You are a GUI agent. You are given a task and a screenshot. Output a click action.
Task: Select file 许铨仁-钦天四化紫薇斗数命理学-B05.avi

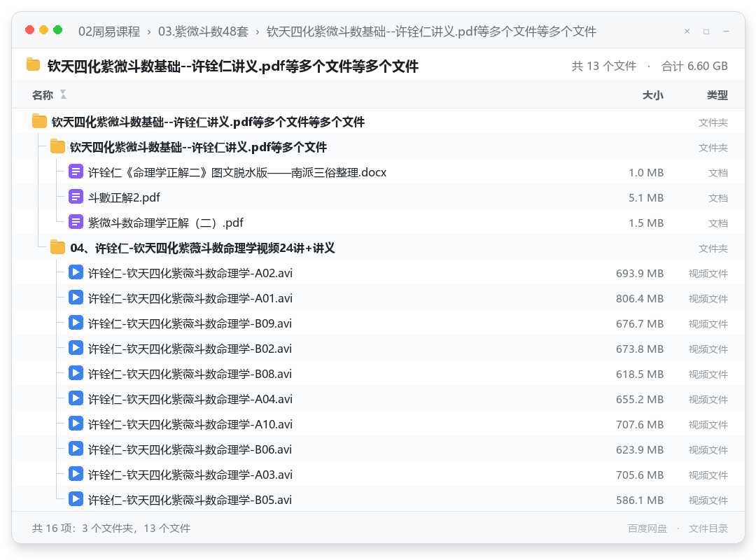(x=379, y=499)
